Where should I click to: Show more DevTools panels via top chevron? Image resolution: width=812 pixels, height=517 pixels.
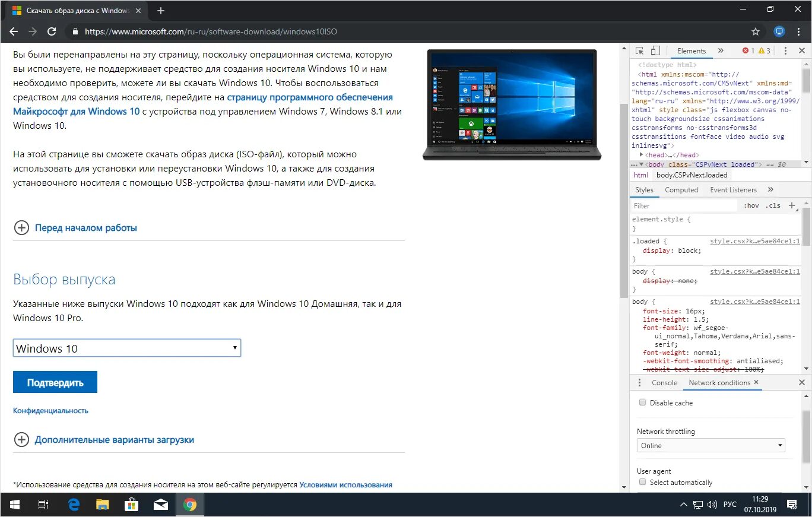[721, 51]
